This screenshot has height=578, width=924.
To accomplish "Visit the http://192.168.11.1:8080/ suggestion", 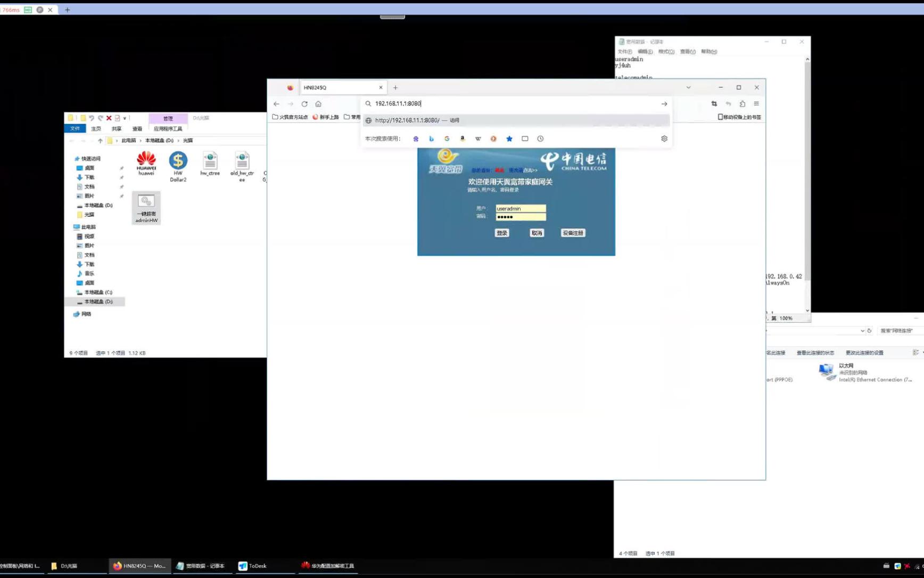I will 516,120.
